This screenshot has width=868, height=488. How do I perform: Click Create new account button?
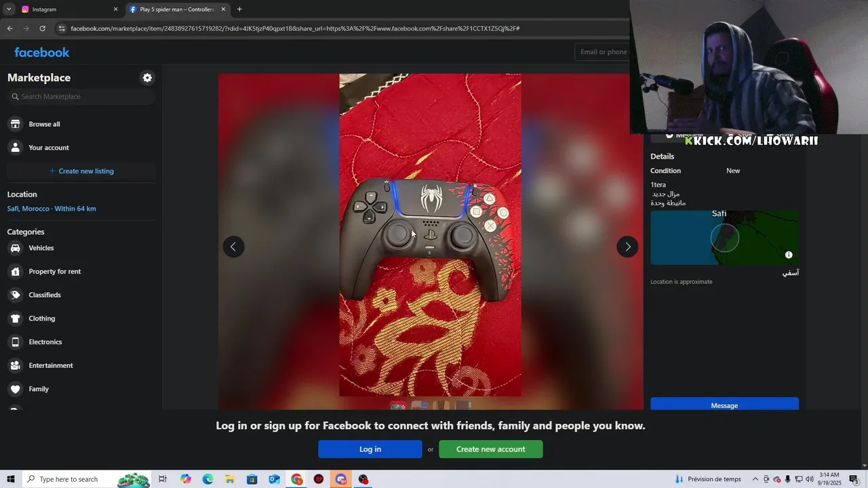[491, 449]
